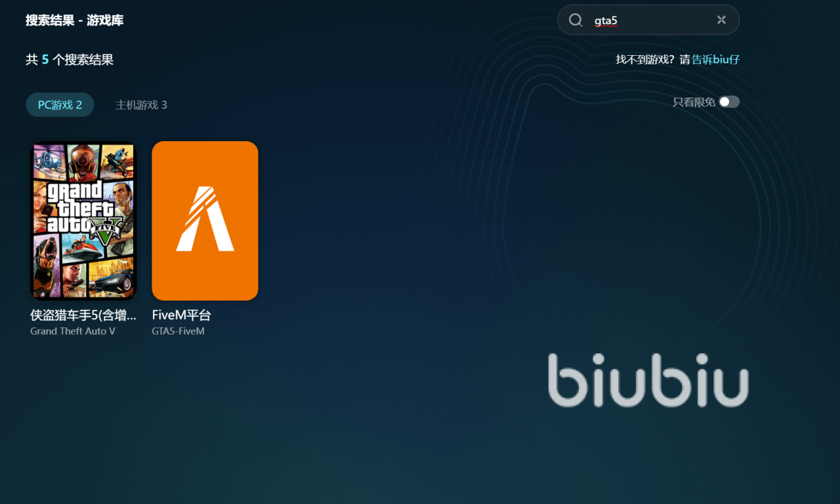The width and height of the screenshot is (840, 504).
Task: Click the magnifier search icon
Action: [x=576, y=20]
